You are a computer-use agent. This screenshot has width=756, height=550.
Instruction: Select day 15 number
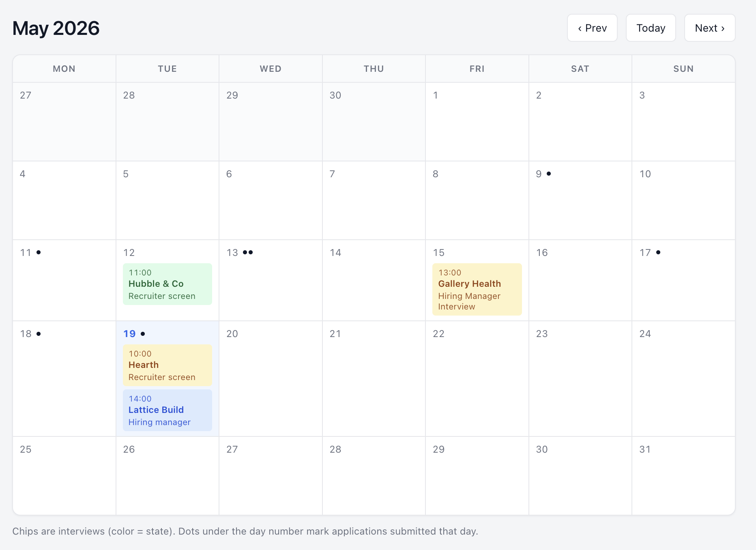coord(439,253)
